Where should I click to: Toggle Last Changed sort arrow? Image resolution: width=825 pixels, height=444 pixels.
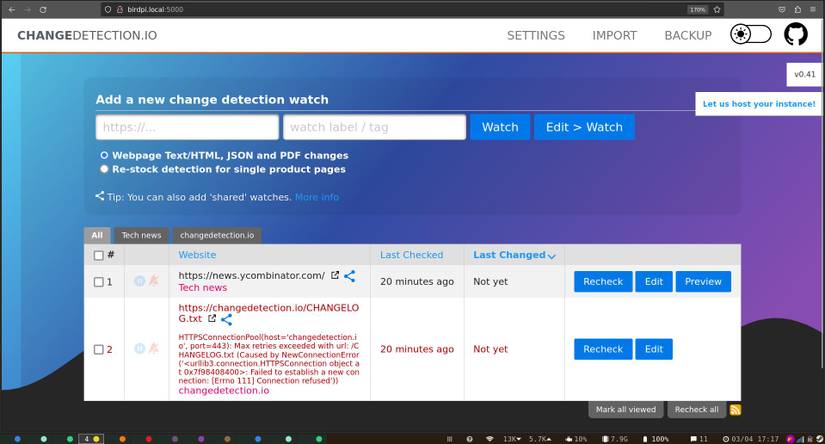pyautogui.click(x=551, y=256)
